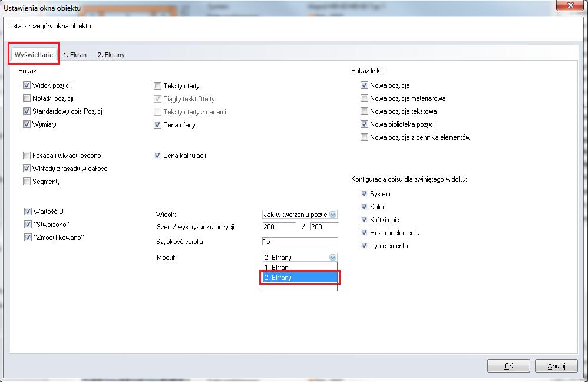
Task: Toggle the System description checkbox
Action: click(364, 193)
